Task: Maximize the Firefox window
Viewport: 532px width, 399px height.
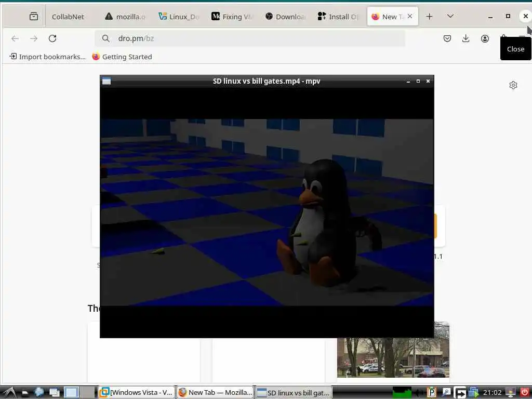Action: click(x=508, y=16)
